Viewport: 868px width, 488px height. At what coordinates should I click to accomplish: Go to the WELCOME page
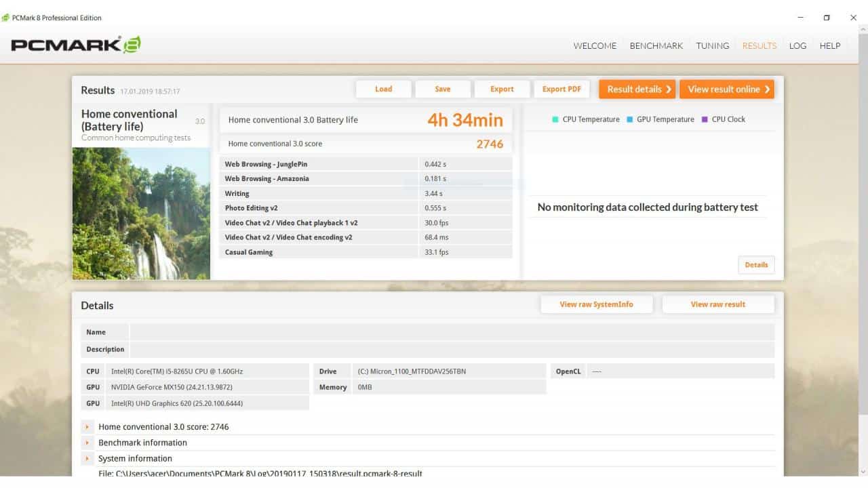click(x=595, y=45)
